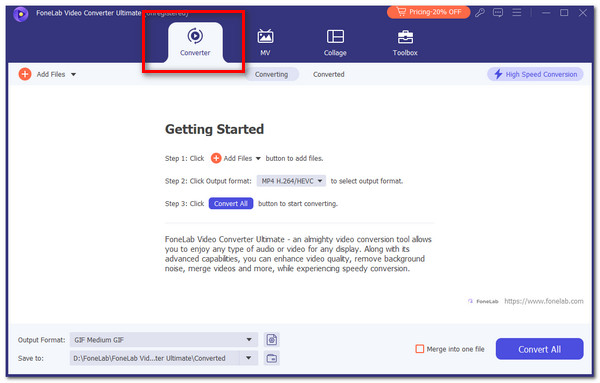600x383 pixels.
Task: Click the large Convert All button
Action: 540,349
